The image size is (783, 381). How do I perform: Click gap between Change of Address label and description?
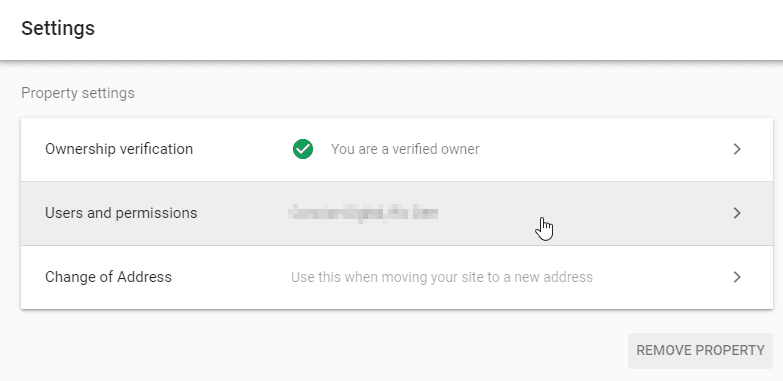point(231,277)
